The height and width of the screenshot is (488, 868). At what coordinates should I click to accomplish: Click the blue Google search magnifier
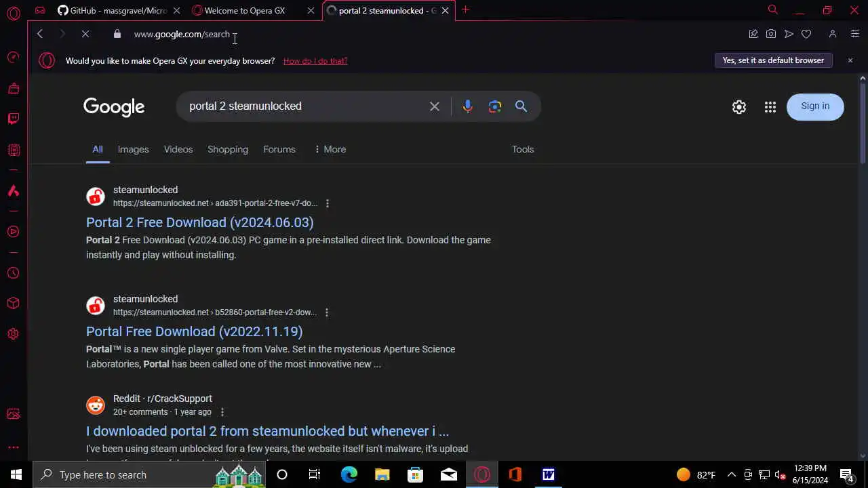521,106
